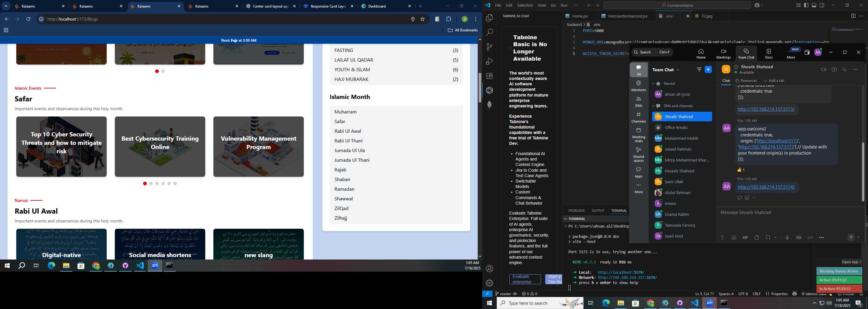Click GIF button in Zoom message toolbar
Image resolution: width=868 pixels, height=309 pixels.
[x=745, y=237]
